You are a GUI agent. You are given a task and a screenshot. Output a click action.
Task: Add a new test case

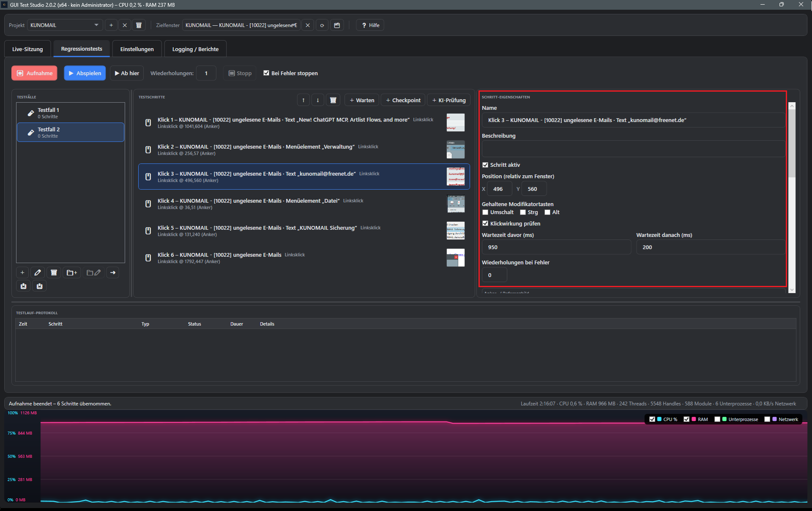click(x=22, y=272)
